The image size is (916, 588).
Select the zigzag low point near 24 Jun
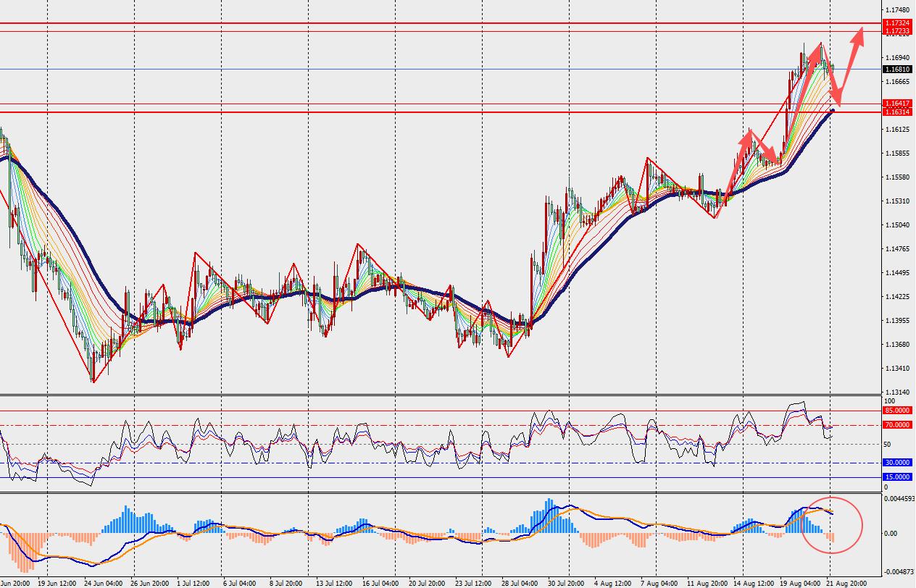coord(93,381)
